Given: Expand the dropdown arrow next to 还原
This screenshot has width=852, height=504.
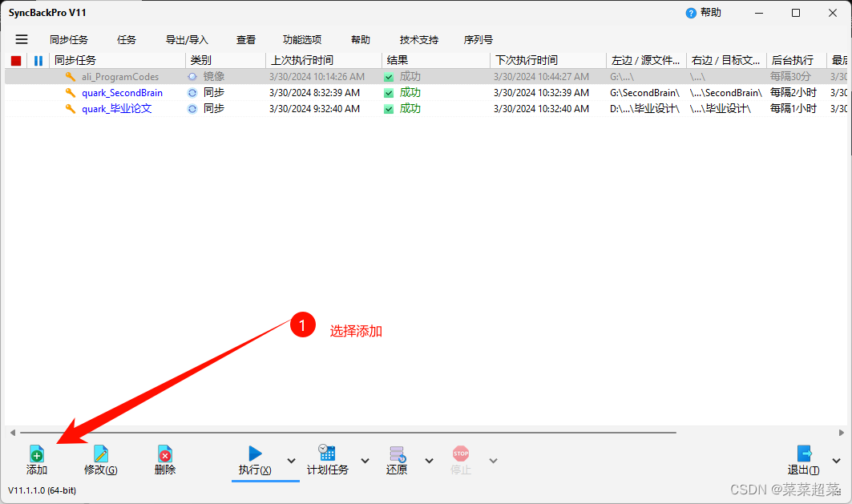Looking at the screenshot, I should (x=430, y=461).
